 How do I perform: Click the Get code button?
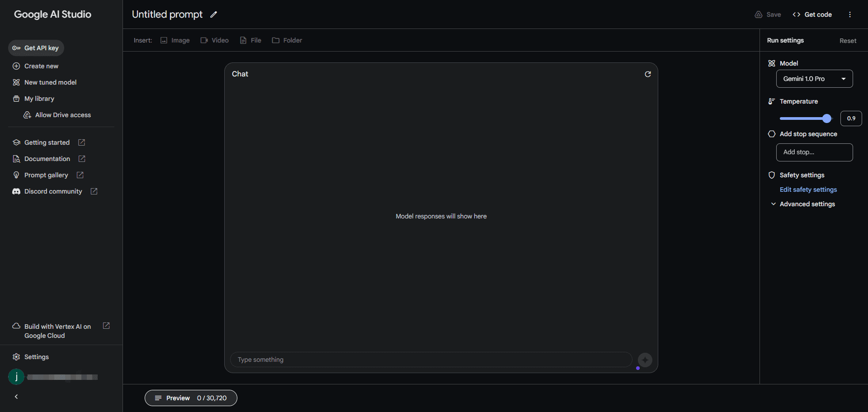tap(812, 14)
